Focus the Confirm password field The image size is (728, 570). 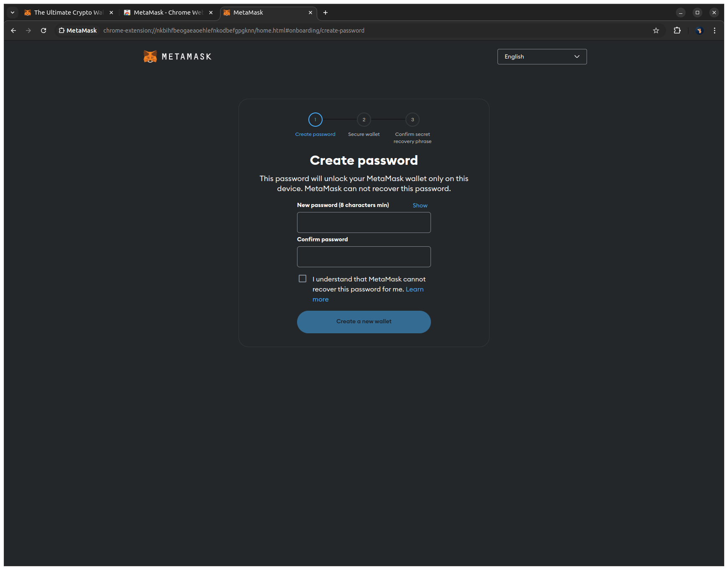364,257
